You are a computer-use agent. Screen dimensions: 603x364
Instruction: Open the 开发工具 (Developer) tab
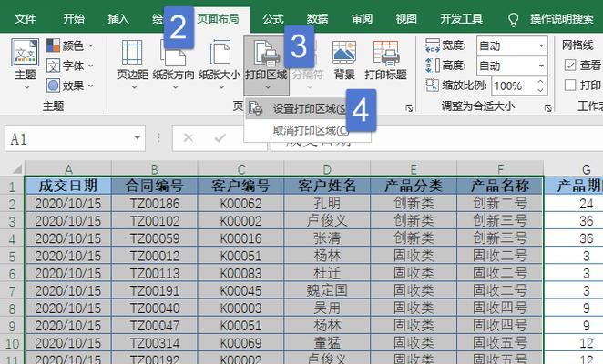461,18
